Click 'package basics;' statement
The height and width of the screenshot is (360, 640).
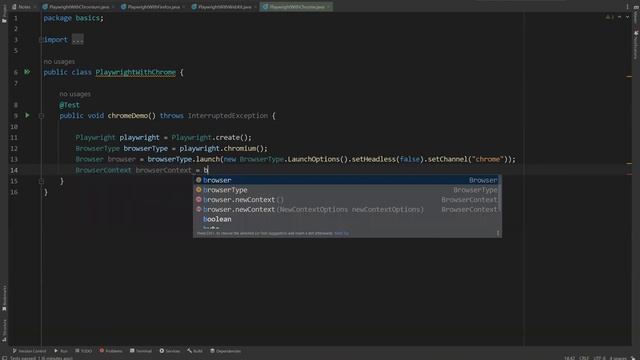[x=73, y=18]
